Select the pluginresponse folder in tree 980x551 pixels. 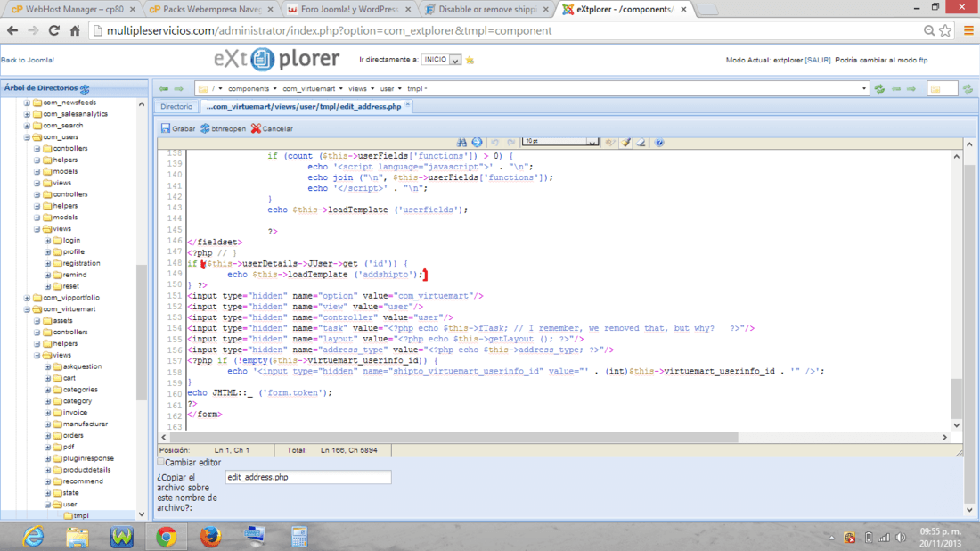point(88,458)
